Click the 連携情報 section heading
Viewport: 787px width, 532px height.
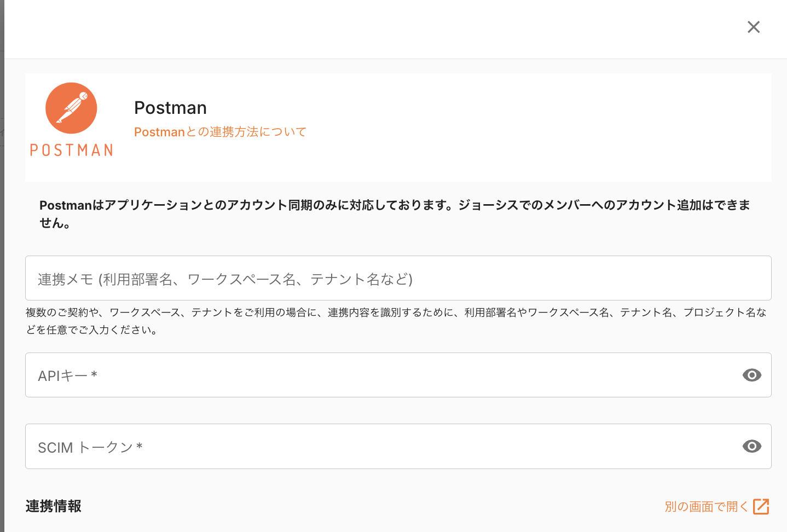click(x=54, y=506)
